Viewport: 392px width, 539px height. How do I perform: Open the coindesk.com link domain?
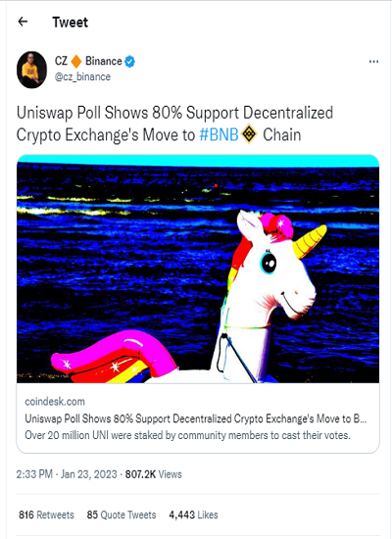click(55, 402)
